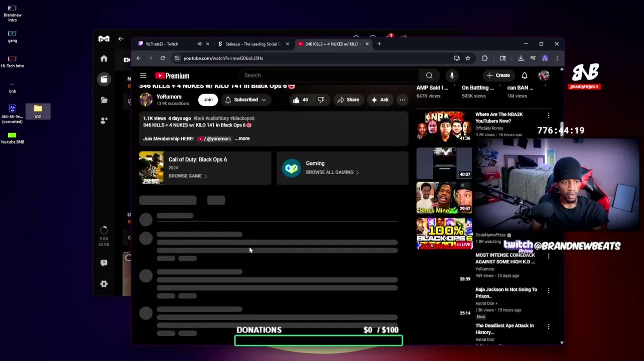This screenshot has width=644, height=361.
Task: Click the home icon in background app sidebar
Action: point(104,59)
